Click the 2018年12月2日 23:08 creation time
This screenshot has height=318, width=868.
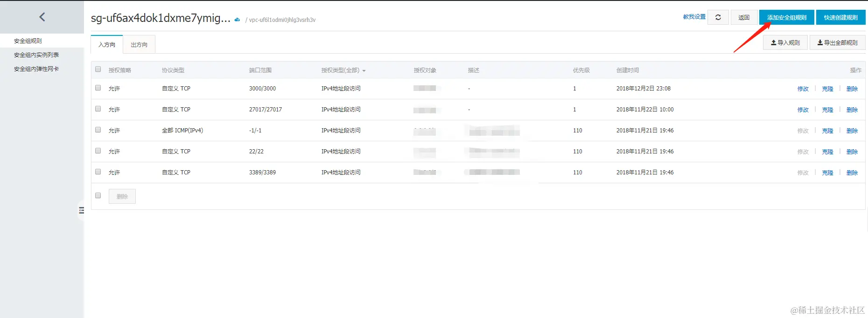pyautogui.click(x=644, y=89)
